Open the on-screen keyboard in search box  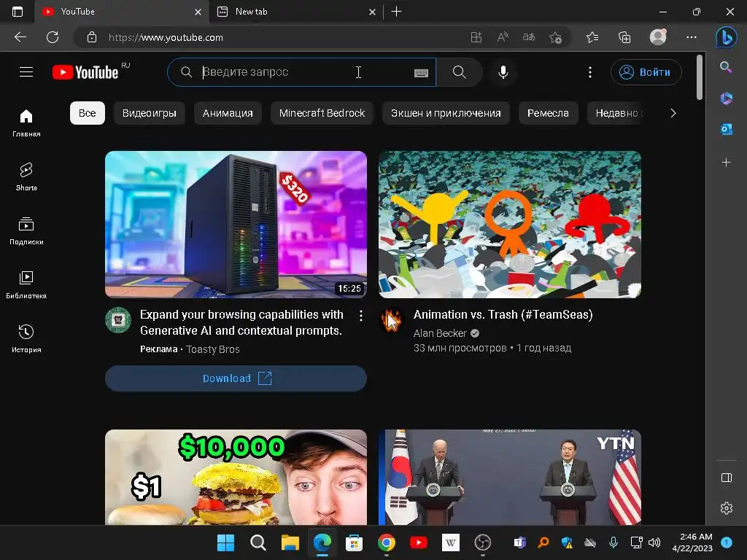(421, 73)
